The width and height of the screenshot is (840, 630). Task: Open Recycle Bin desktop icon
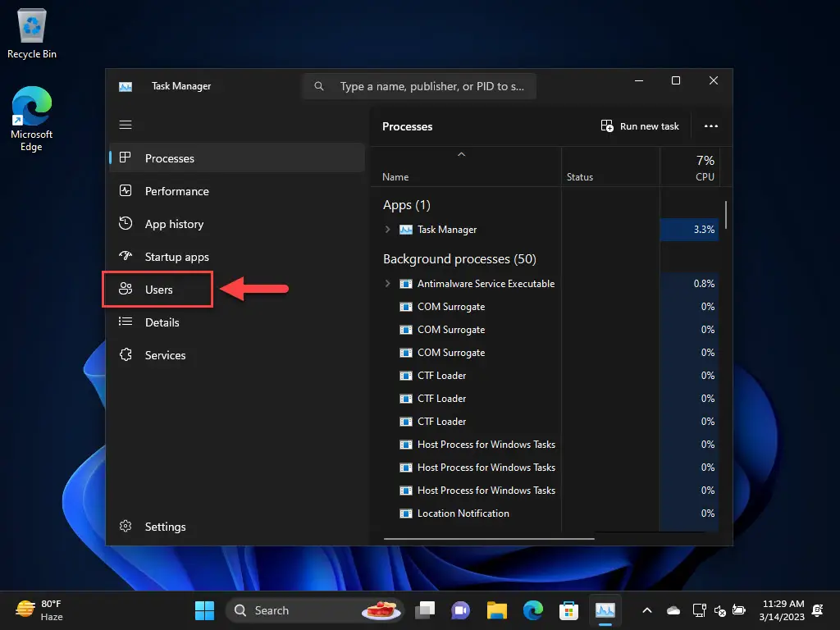32,34
